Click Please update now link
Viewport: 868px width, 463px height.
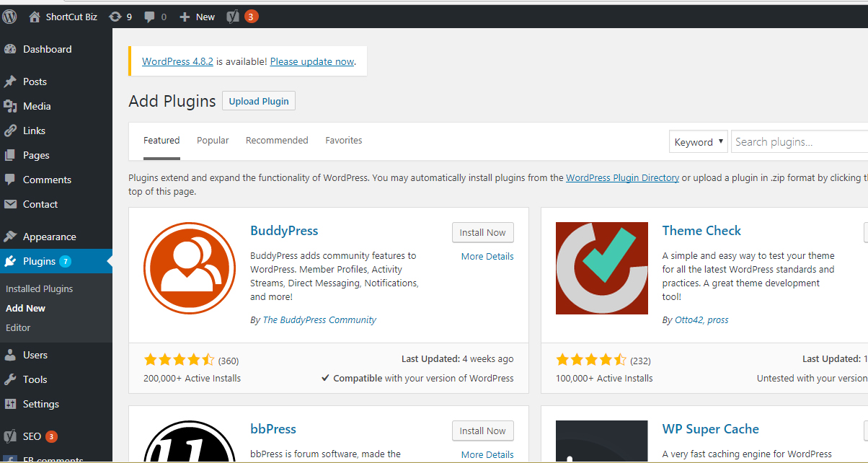tap(312, 61)
